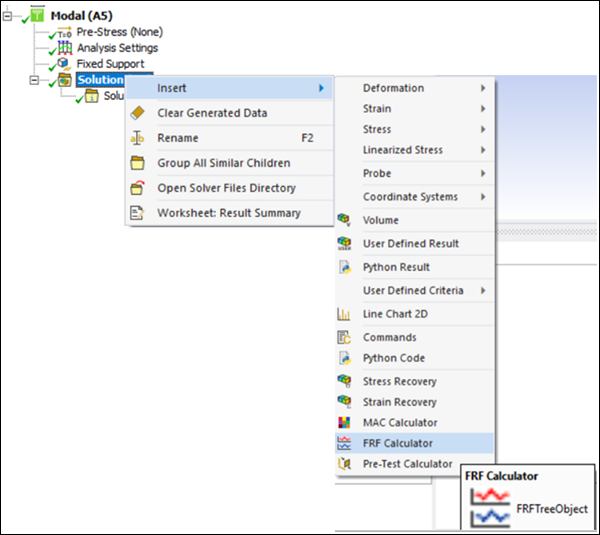Select Pre-Stress (None) tree item
This screenshot has width=600, height=535.
pos(119,32)
